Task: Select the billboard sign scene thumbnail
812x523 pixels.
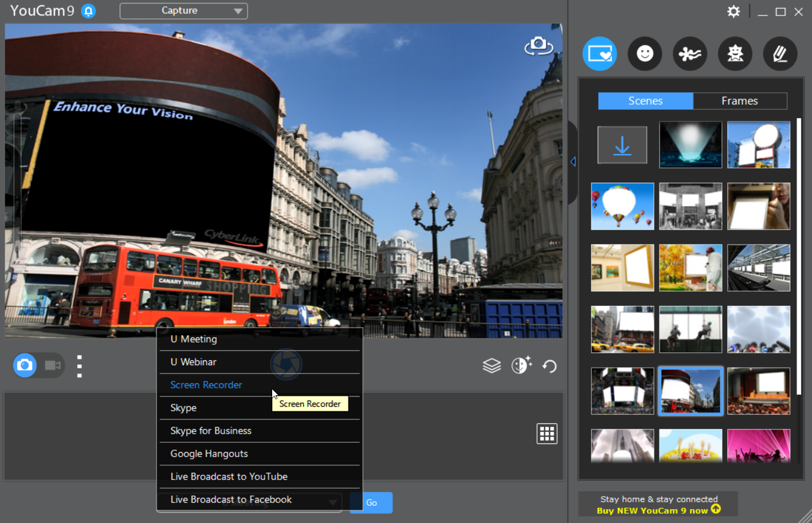Action: (x=759, y=145)
